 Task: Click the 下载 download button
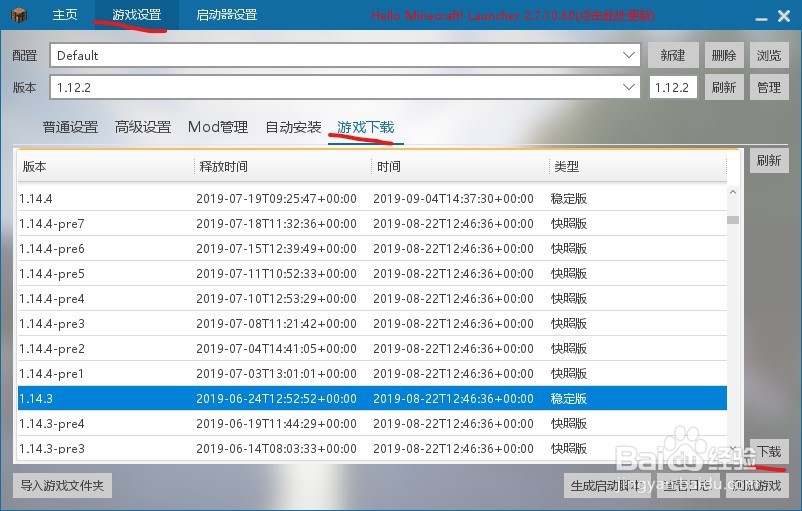tap(769, 451)
